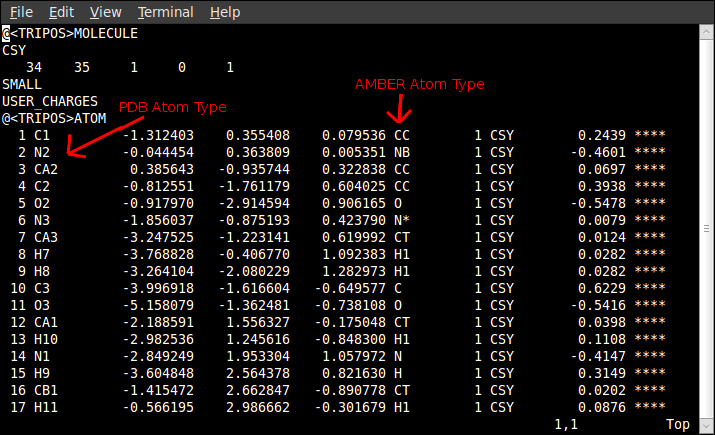Click atom name N3 in row 6
The height and width of the screenshot is (435, 715).
coord(41,221)
